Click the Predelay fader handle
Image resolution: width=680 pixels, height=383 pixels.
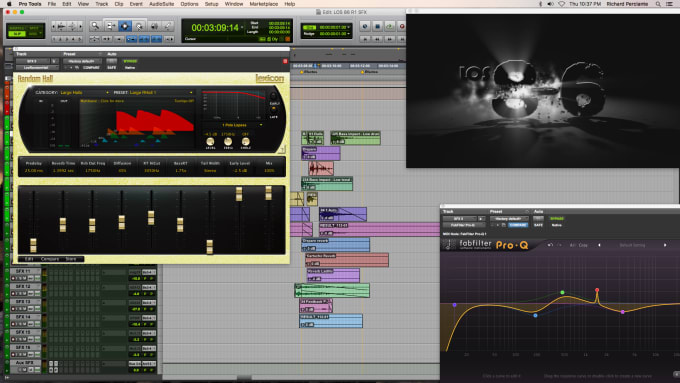coord(33,245)
